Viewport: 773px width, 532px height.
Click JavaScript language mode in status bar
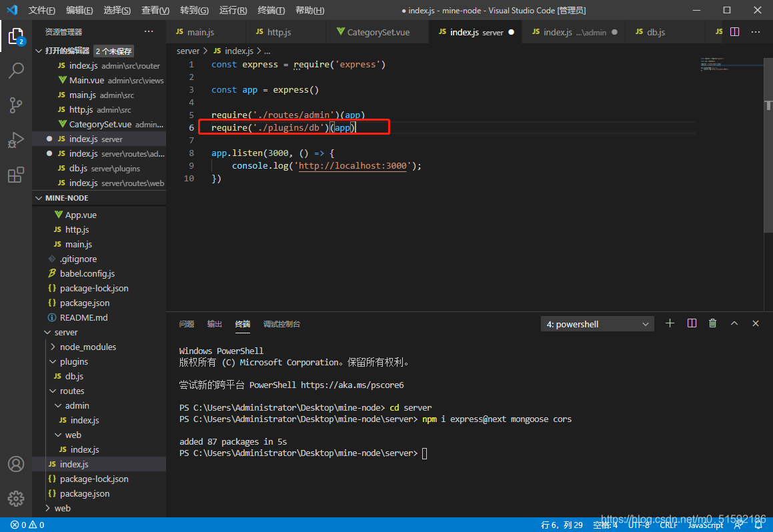pos(705,525)
